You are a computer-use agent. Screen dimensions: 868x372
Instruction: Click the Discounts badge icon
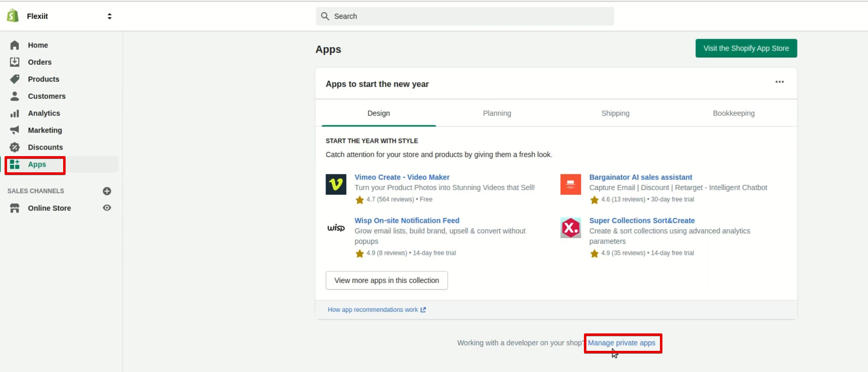coord(15,147)
